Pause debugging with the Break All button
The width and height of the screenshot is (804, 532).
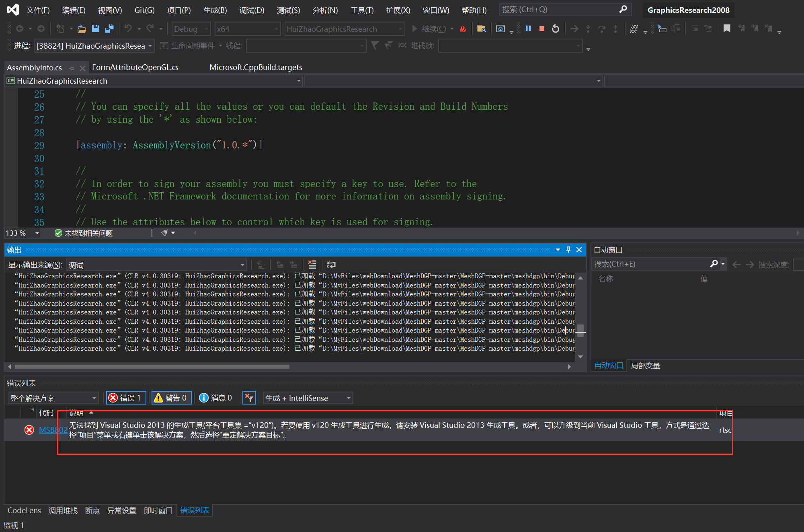coord(528,29)
